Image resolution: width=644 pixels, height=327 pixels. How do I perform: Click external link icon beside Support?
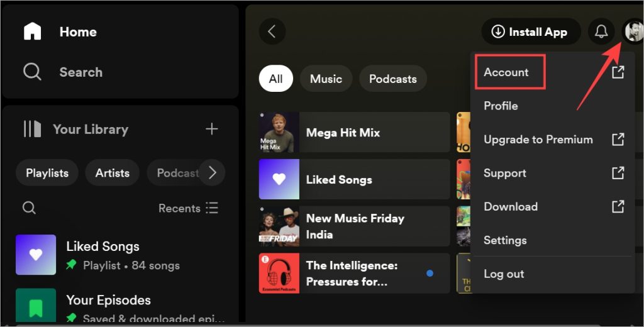[x=618, y=173]
